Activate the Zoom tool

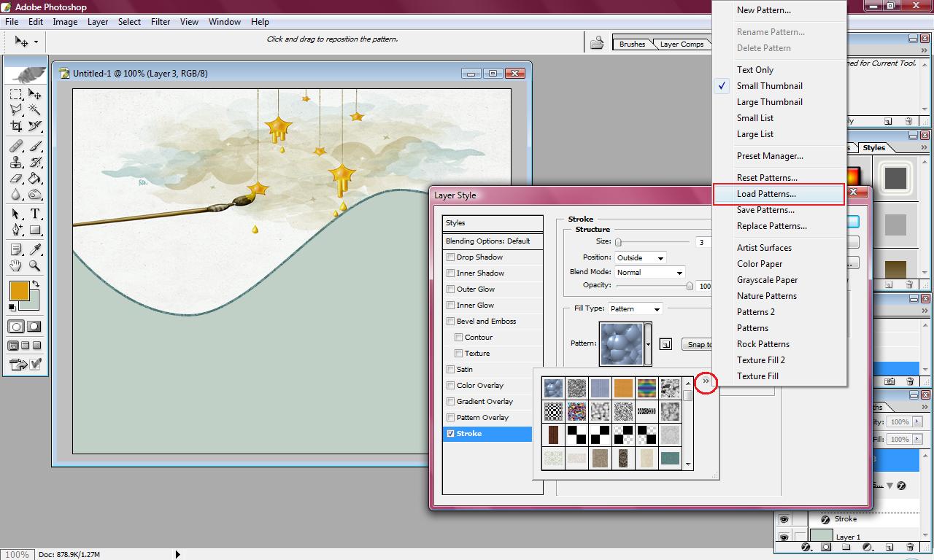[x=34, y=266]
